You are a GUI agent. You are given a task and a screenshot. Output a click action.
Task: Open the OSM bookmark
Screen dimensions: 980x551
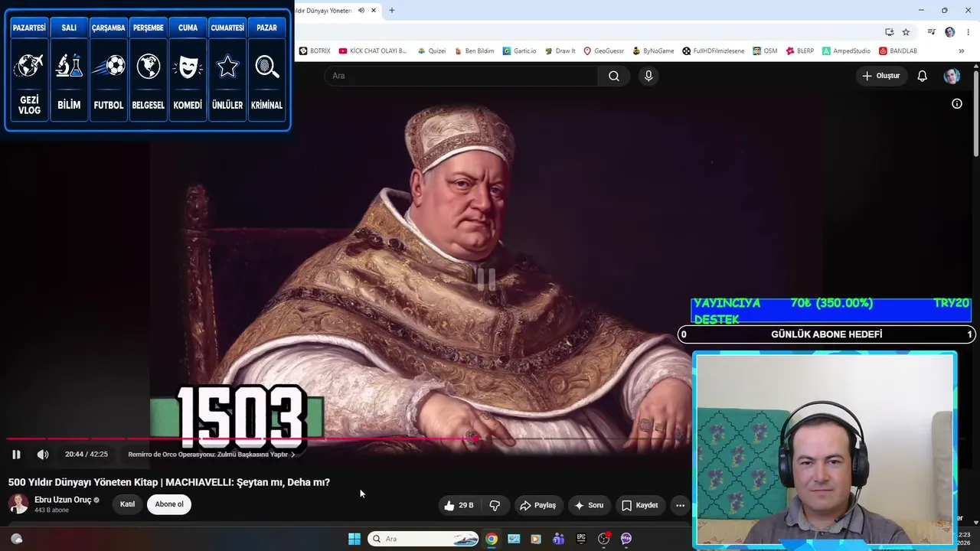(x=765, y=51)
